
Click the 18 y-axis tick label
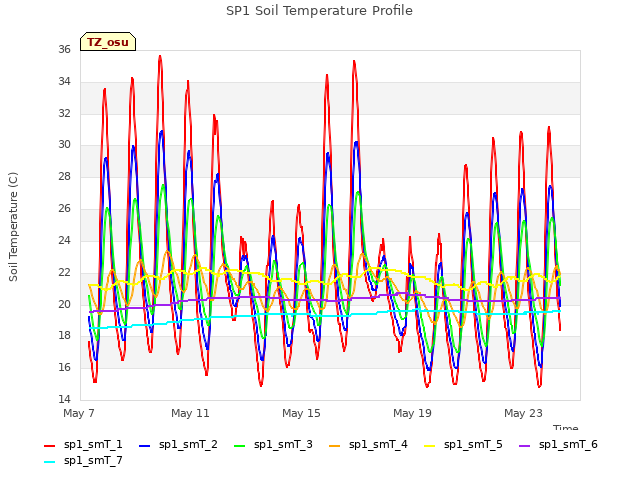[x=64, y=336]
